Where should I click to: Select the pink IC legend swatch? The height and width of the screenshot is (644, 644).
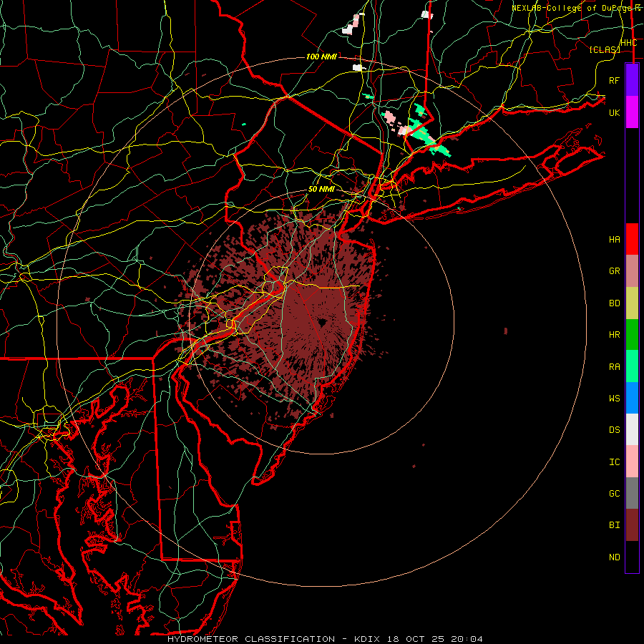[x=632, y=462]
